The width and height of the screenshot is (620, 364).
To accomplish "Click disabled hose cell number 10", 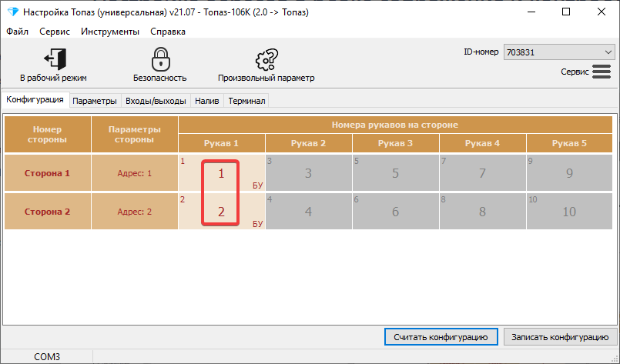I will coord(568,211).
